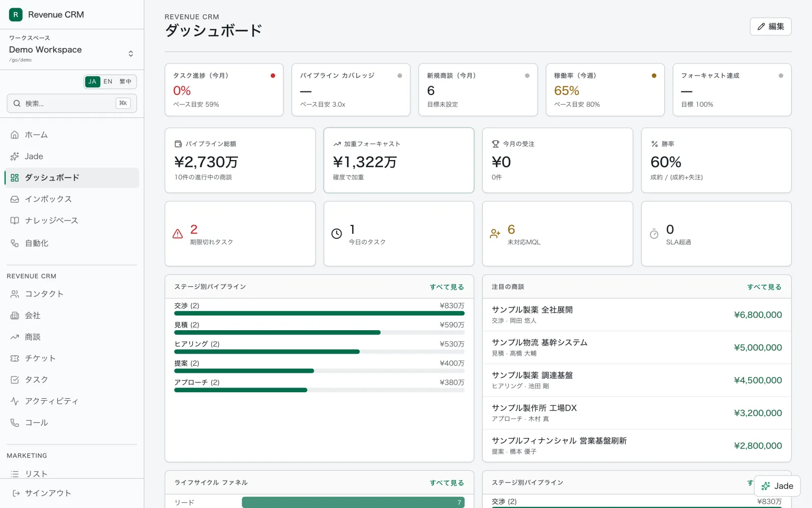Click the SLA超過 stopwatch icon
Image resolution: width=812 pixels, height=508 pixels.
coord(654,234)
